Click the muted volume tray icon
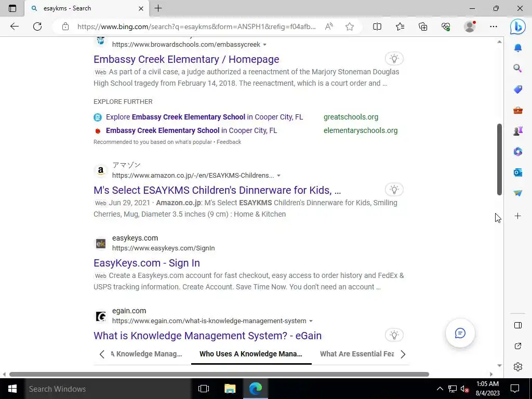 [464, 389]
